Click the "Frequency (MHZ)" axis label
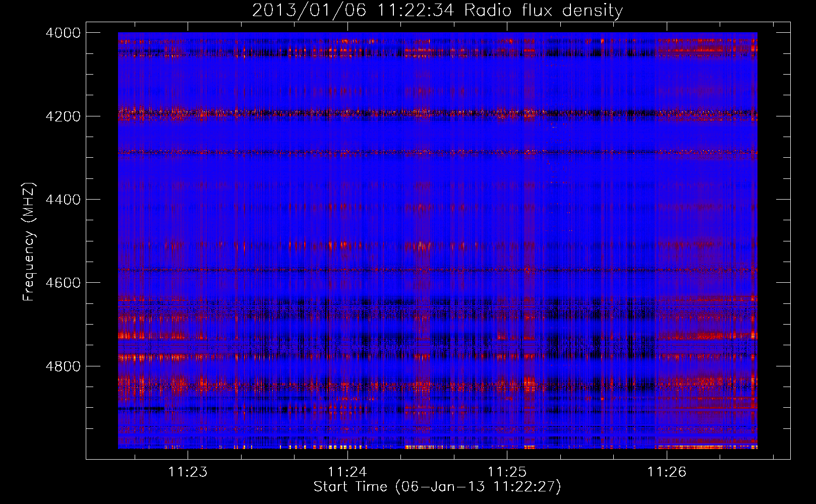Image resolution: width=816 pixels, height=504 pixels. pyautogui.click(x=29, y=242)
